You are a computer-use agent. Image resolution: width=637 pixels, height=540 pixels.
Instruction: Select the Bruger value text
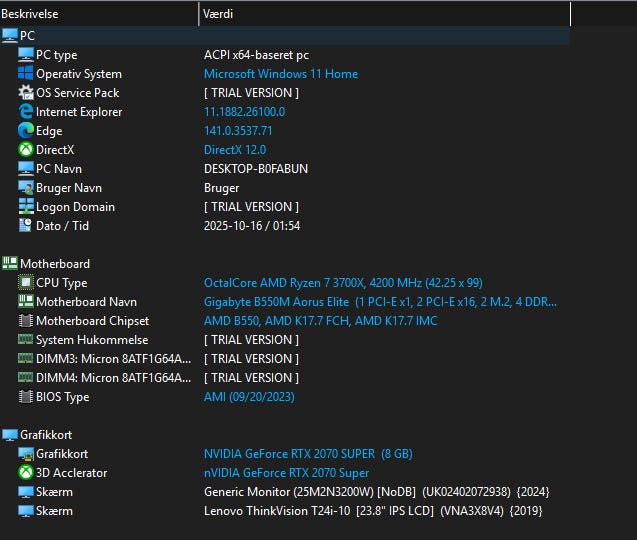point(221,188)
